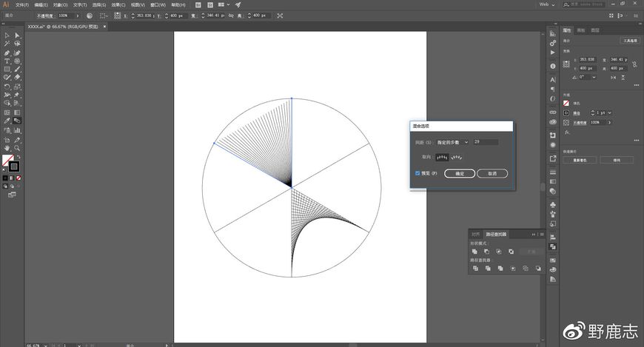Click 确定 in Blend Options dialog
This screenshot has height=347, width=644.
pyautogui.click(x=460, y=174)
